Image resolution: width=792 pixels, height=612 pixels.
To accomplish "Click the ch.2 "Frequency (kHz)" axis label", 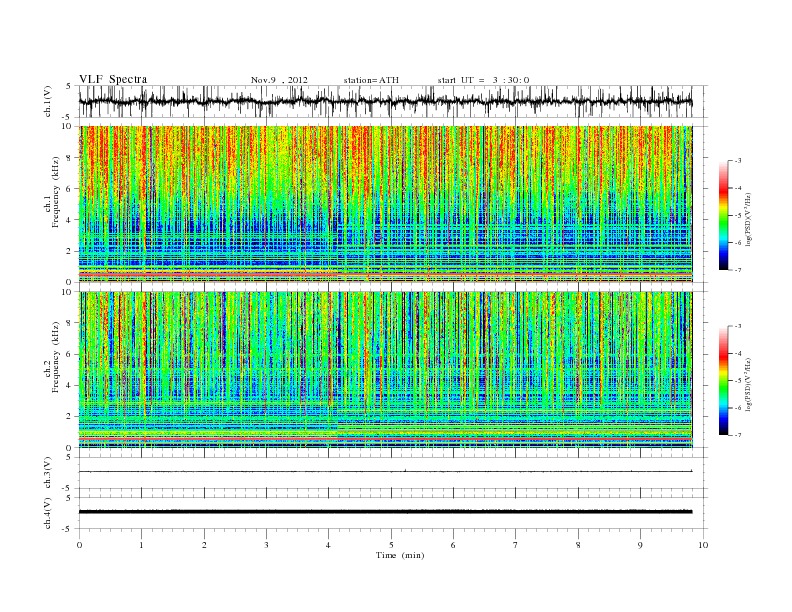I will point(56,356).
